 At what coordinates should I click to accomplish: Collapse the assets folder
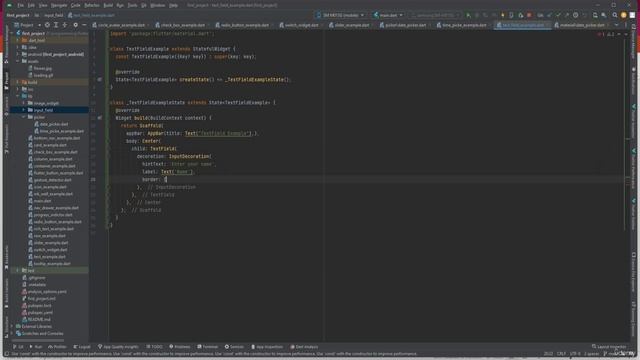click(18, 61)
